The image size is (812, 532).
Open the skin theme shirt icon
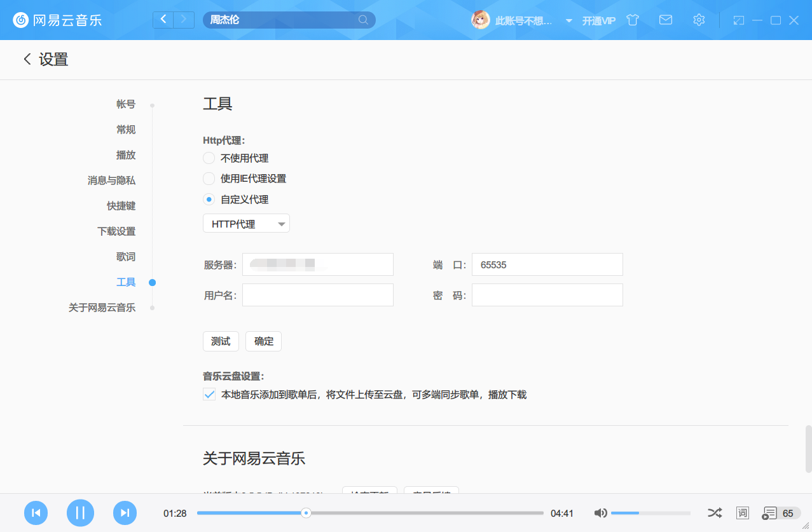pos(632,20)
